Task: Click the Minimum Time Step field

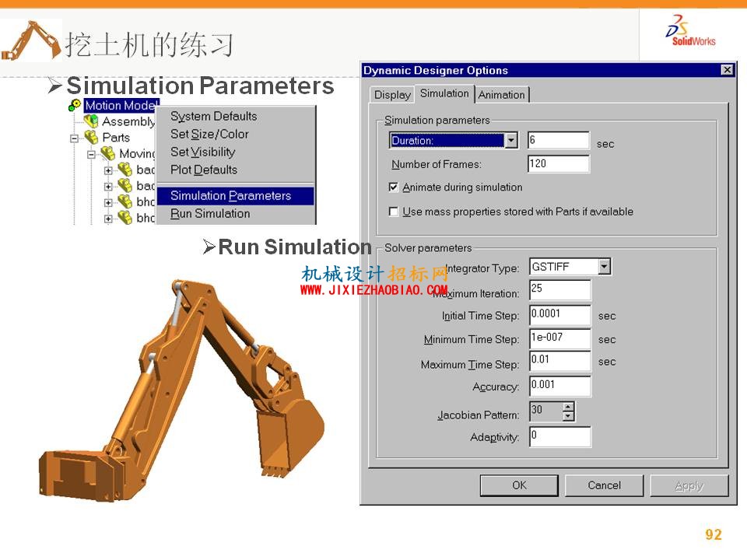Action: (x=560, y=338)
